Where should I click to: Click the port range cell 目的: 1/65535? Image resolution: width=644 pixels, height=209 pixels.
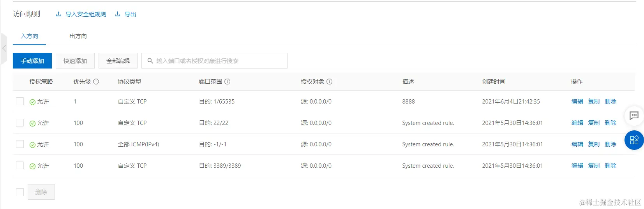tap(217, 101)
